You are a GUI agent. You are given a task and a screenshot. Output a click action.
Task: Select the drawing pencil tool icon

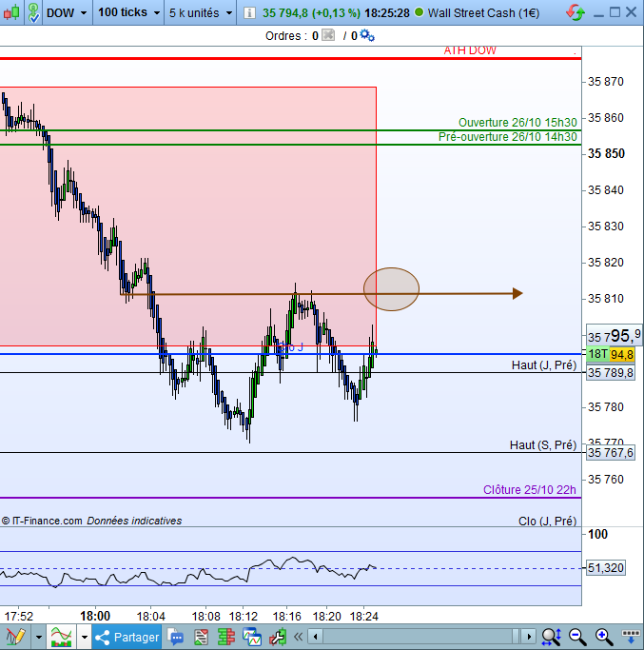[16, 637]
